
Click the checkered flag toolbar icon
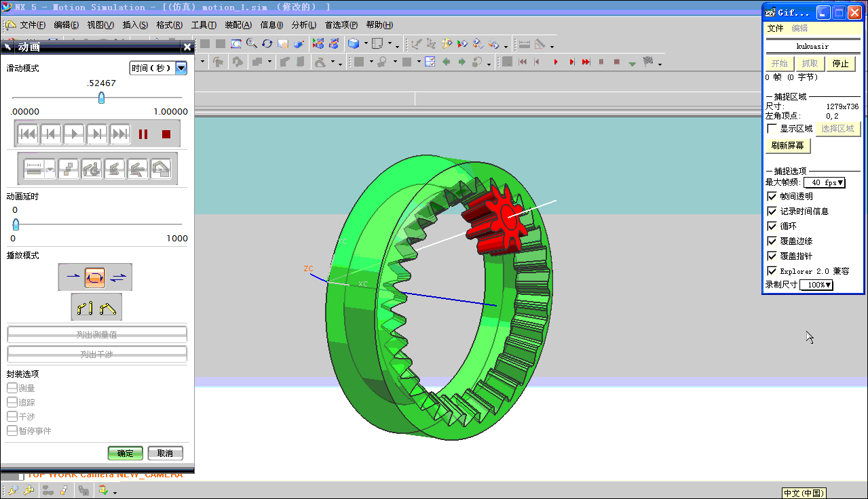pos(647,62)
